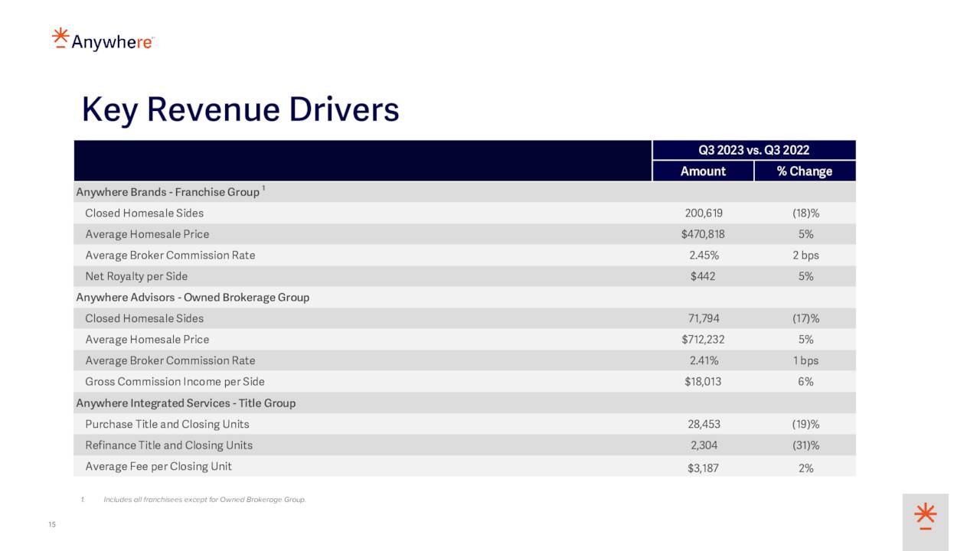
Task: Select the Closed Homesale Sides row value 200,619
Action: [702, 213]
